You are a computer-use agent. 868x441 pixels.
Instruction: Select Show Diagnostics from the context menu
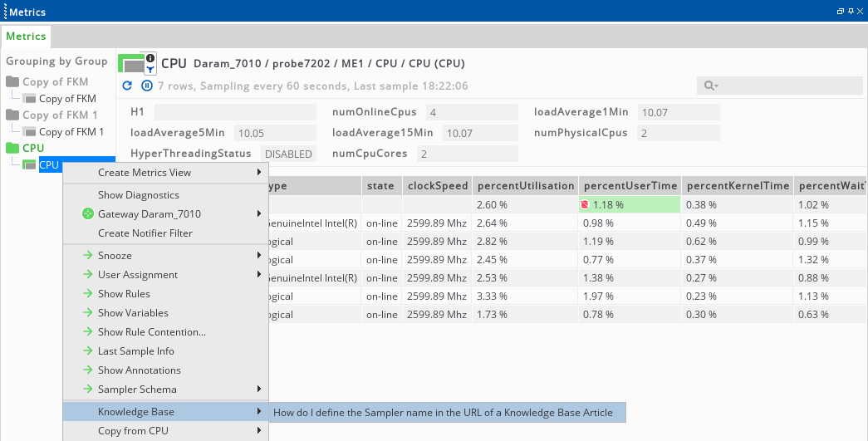pyautogui.click(x=138, y=195)
